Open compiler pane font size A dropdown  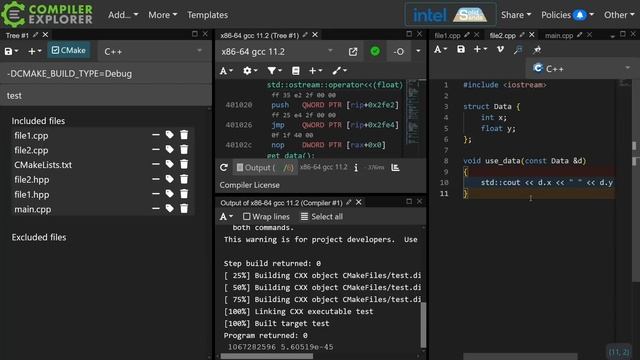point(226,71)
